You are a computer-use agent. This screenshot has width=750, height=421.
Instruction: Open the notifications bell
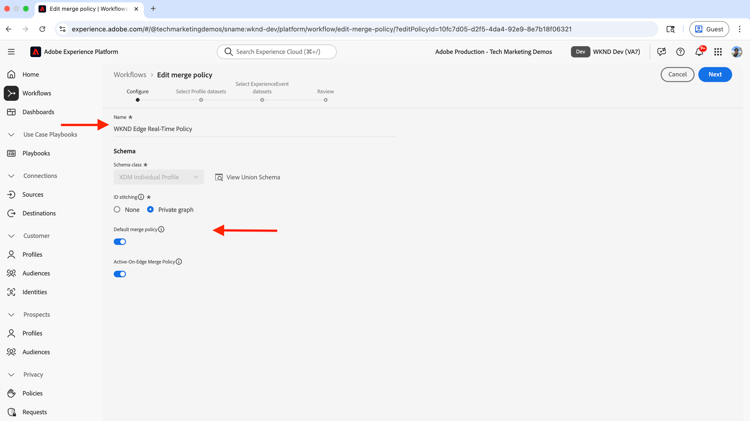point(699,52)
